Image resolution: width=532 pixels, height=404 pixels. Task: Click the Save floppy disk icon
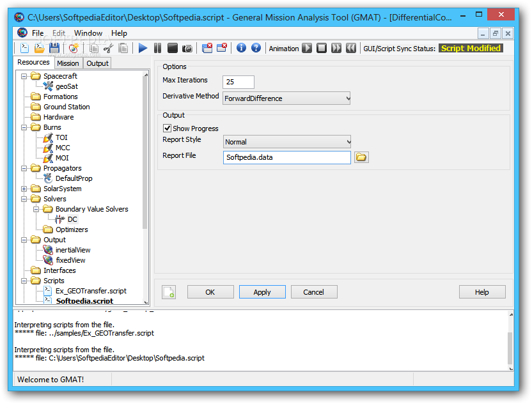coord(54,48)
